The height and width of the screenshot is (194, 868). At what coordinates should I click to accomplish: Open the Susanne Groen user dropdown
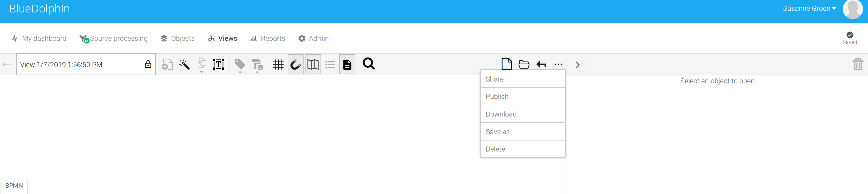(x=809, y=8)
